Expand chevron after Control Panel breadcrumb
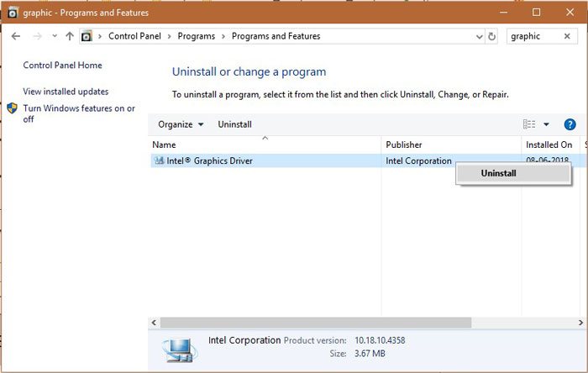The height and width of the screenshot is (373, 588). pos(170,36)
